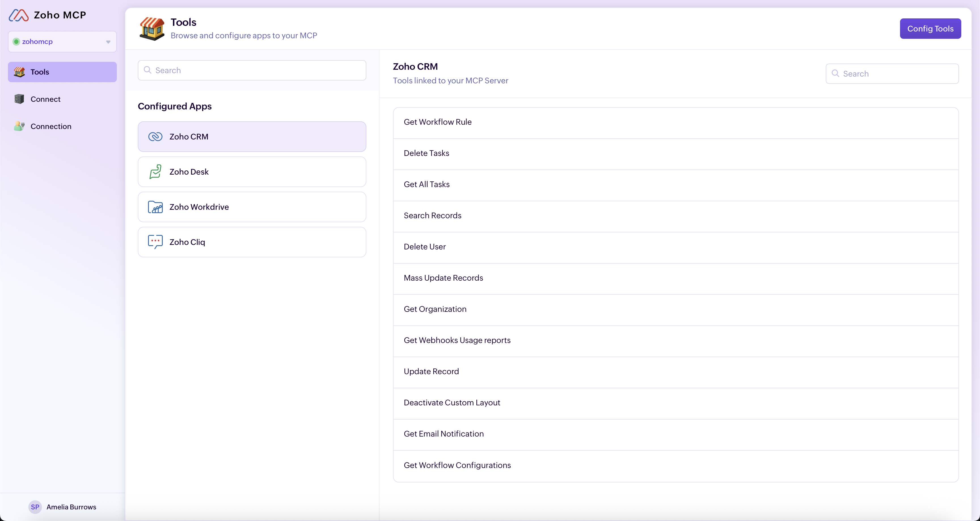The height and width of the screenshot is (521, 980).
Task: Click the Amelia Burrows profile name
Action: (71, 507)
